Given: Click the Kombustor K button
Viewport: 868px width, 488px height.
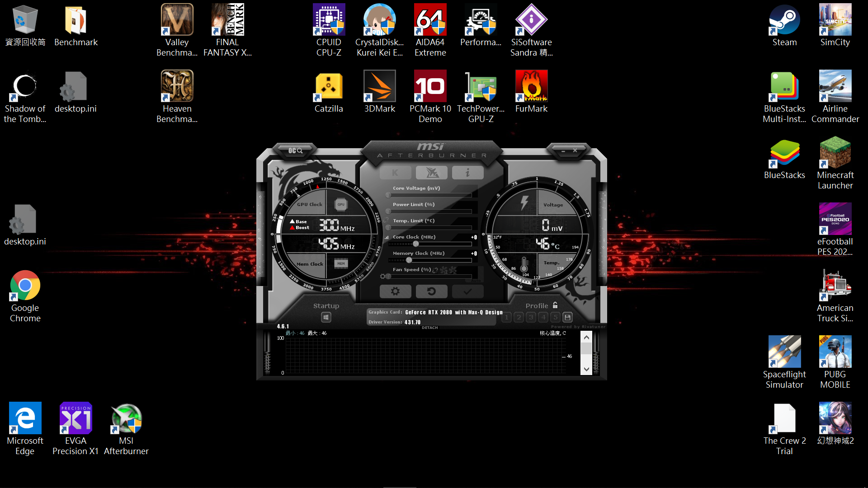Looking at the screenshot, I should 395,172.
